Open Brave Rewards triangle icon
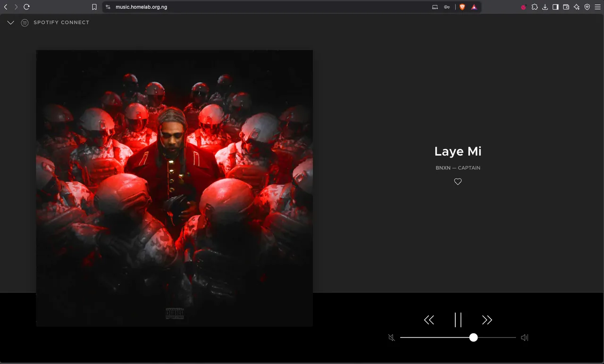 coord(474,7)
